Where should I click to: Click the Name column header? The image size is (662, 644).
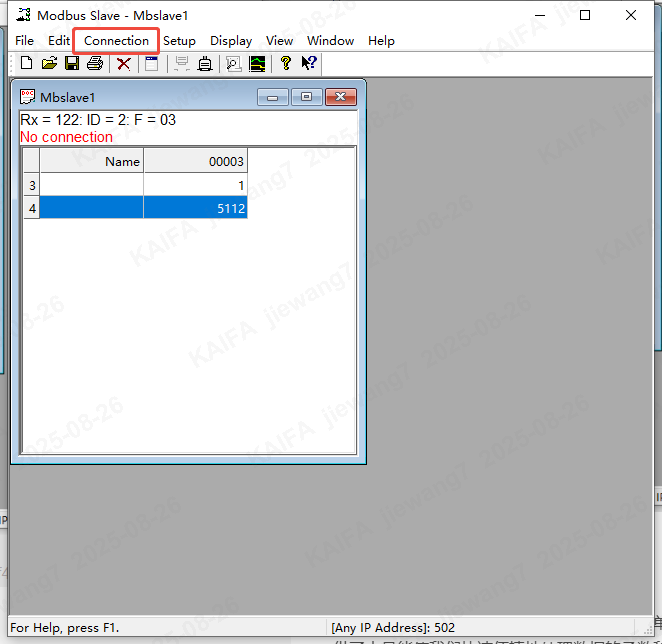click(92, 160)
